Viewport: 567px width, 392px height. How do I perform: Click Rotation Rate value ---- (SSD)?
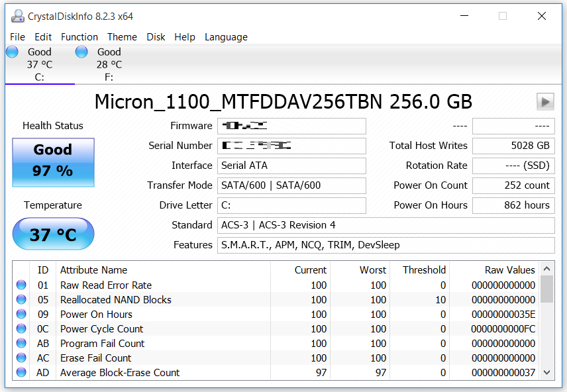(x=513, y=166)
